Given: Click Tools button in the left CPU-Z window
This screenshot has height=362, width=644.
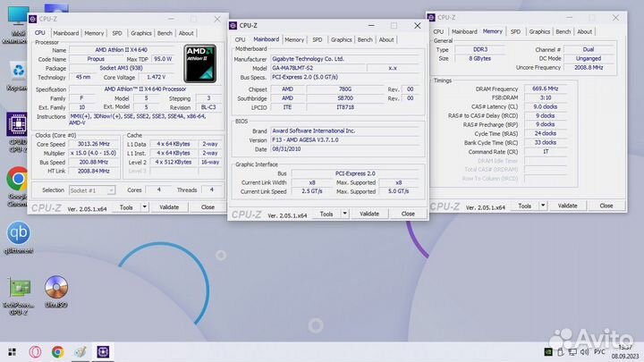Looking at the screenshot, I should point(126,207).
